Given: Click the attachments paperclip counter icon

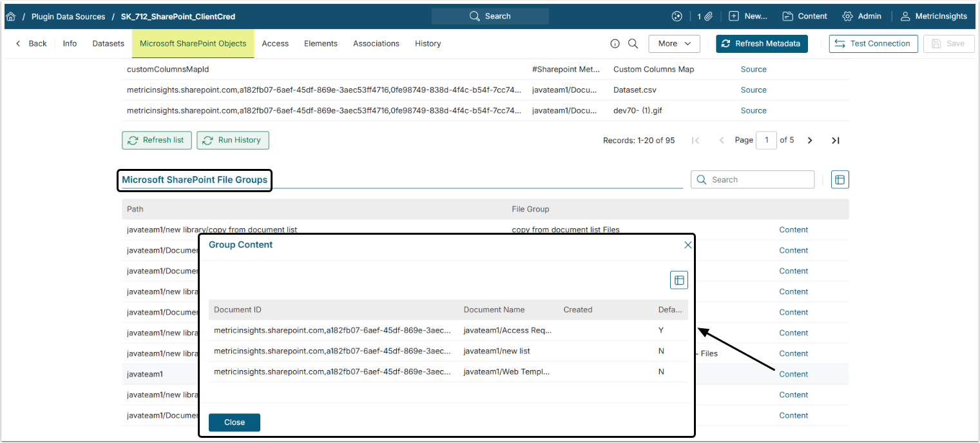Looking at the screenshot, I should point(704,17).
